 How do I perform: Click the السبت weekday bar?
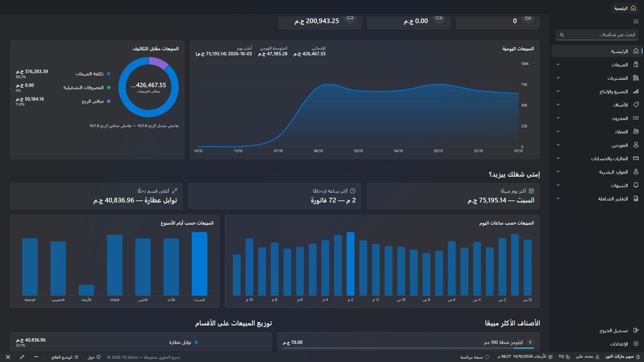[200, 263]
